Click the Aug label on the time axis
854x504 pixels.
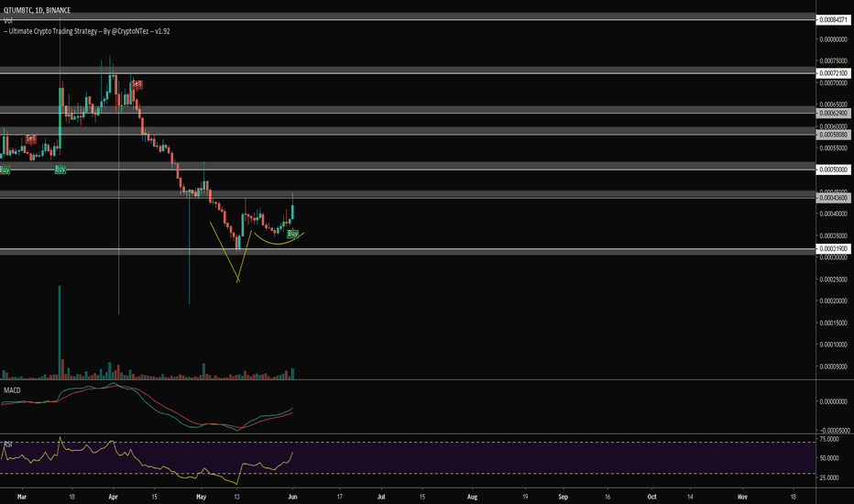point(472,497)
